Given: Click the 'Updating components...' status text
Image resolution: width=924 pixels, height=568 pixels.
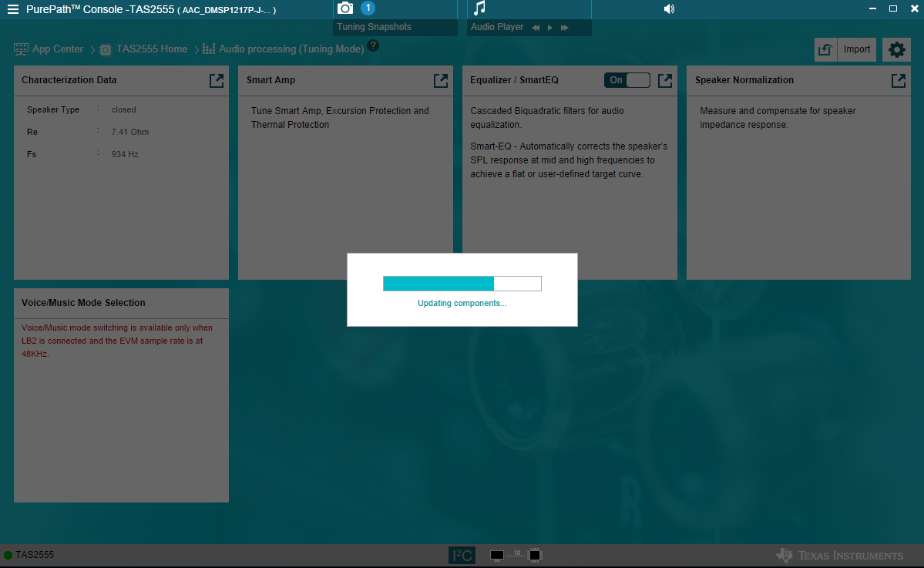Looking at the screenshot, I should click(462, 303).
